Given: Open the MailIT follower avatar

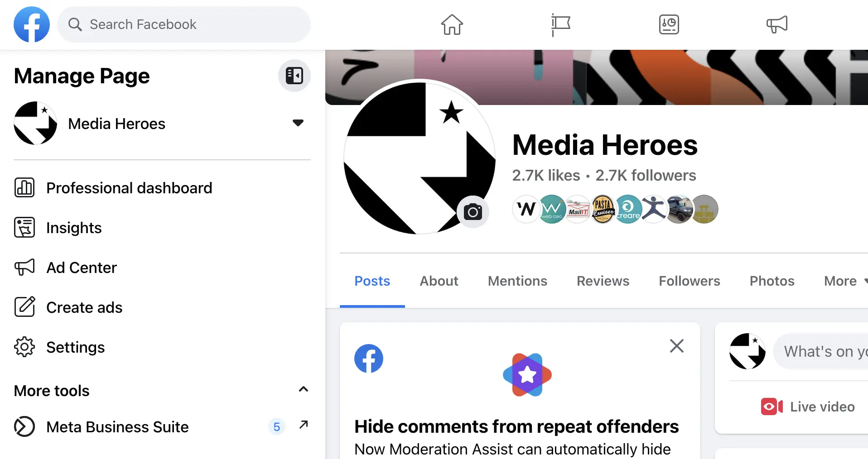Looking at the screenshot, I should click(x=578, y=209).
